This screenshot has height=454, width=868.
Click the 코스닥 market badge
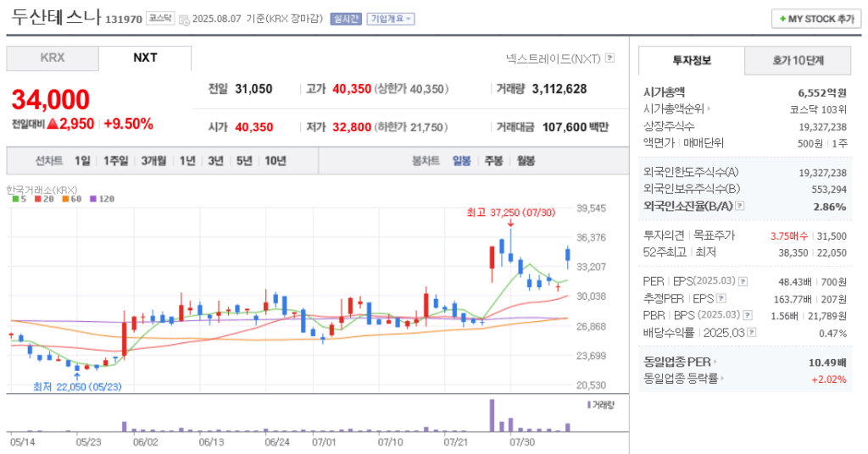[160, 19]
